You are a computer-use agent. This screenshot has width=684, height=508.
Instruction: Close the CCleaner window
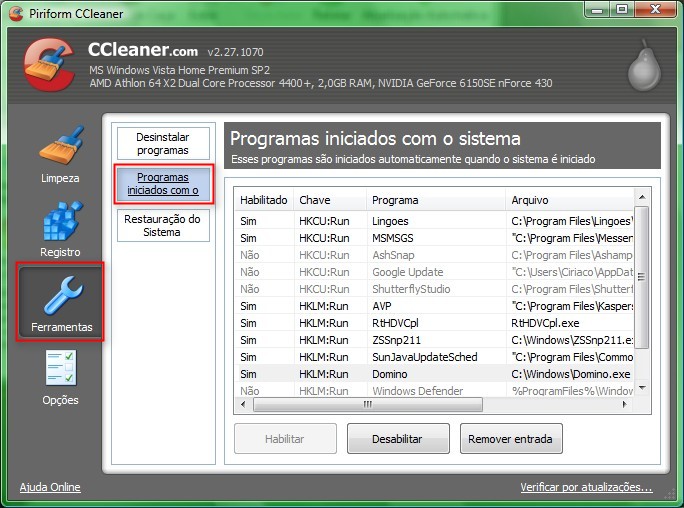pyautogui.click(x=655, y=9)
